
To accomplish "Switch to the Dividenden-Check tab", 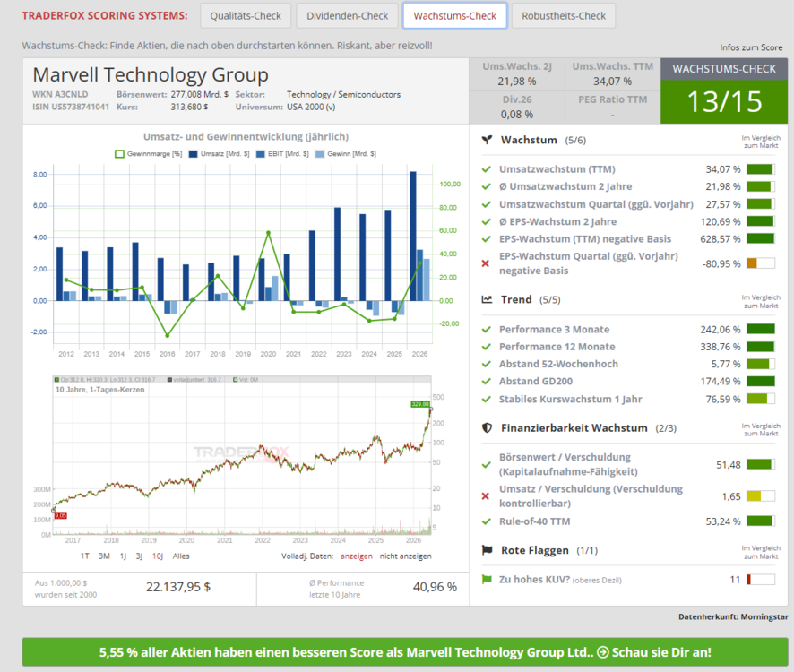I will 348,16.
